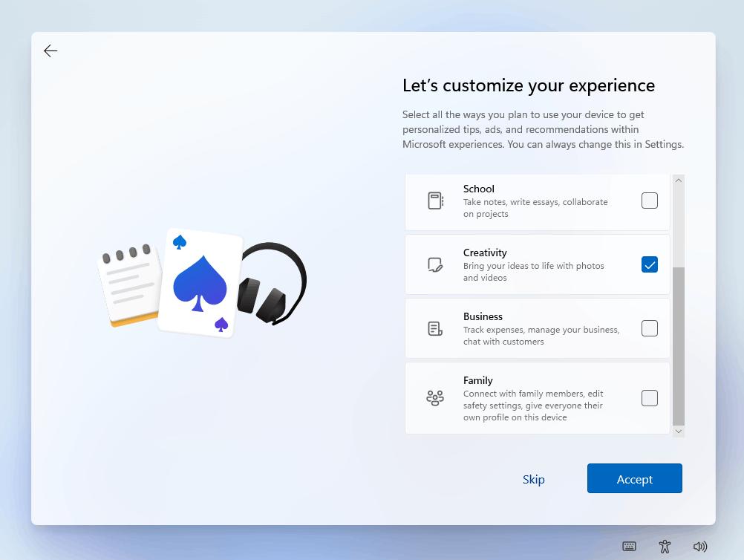Click the options list scrollbar thumb
Screen dimensions: 744x560
pos(679,346)
